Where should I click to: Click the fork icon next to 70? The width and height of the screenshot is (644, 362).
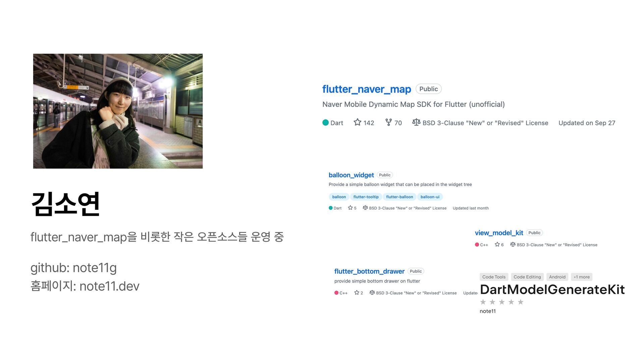pyautogui.click(x=388, y=122)
